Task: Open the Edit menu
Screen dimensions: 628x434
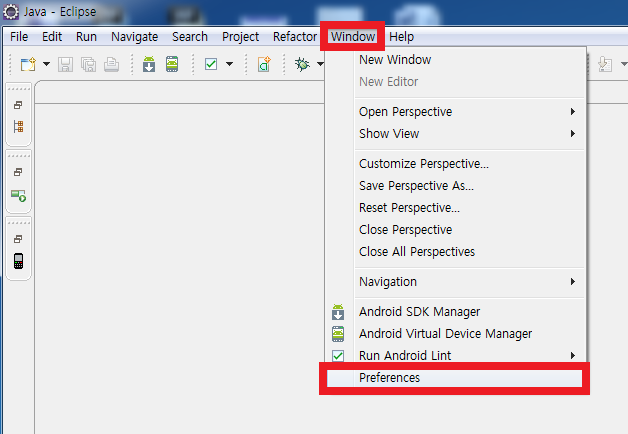Action: click(x=52, y=37)
